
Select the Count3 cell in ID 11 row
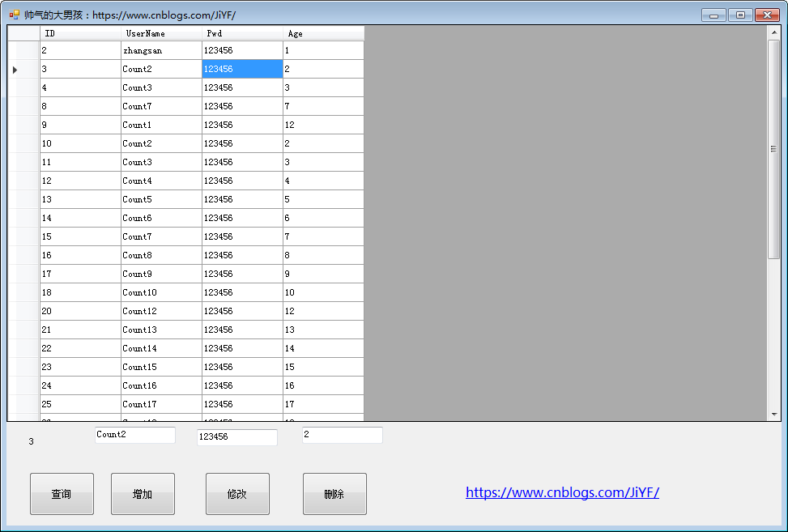(x=161, y=162)
